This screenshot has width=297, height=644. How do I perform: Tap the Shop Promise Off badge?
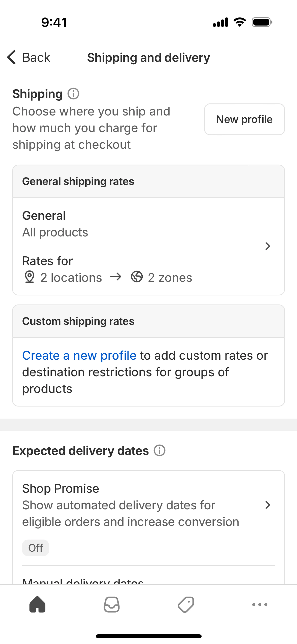pyautogui.click(x=35, y=548)
